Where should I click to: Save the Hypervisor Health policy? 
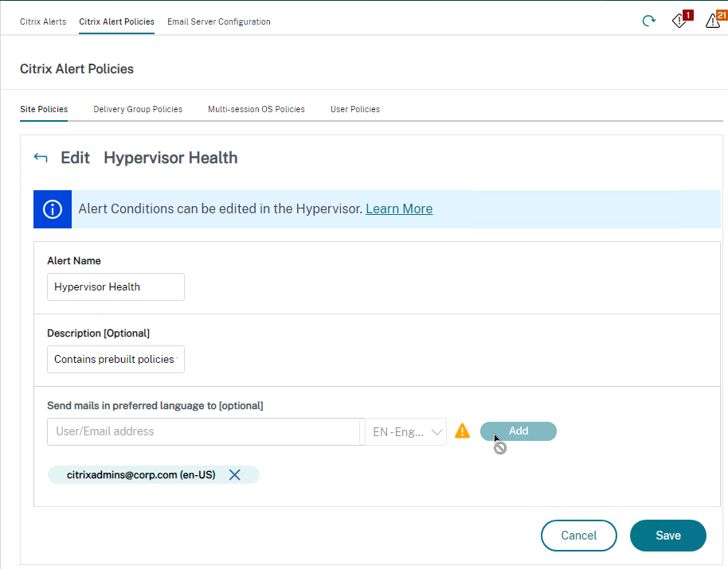tap(668, 536)
